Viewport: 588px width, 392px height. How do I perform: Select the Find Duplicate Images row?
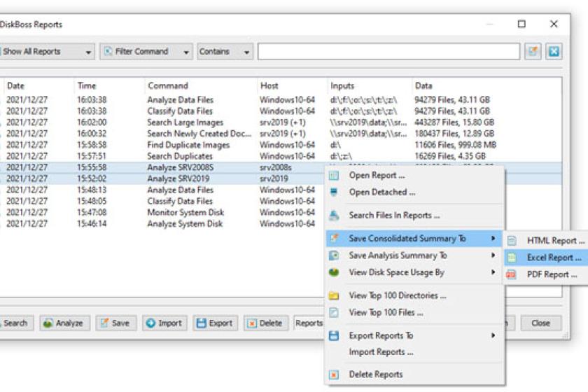tap(281, 145)
